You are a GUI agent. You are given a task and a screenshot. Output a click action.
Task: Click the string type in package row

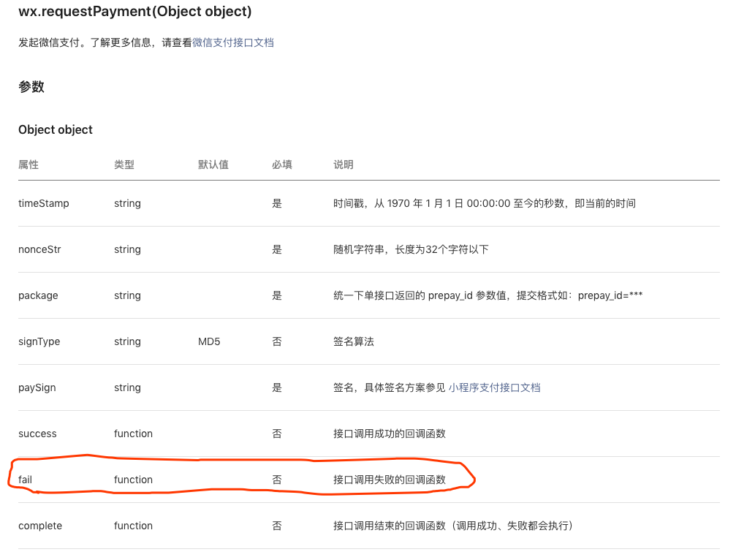tap(127, 296)
